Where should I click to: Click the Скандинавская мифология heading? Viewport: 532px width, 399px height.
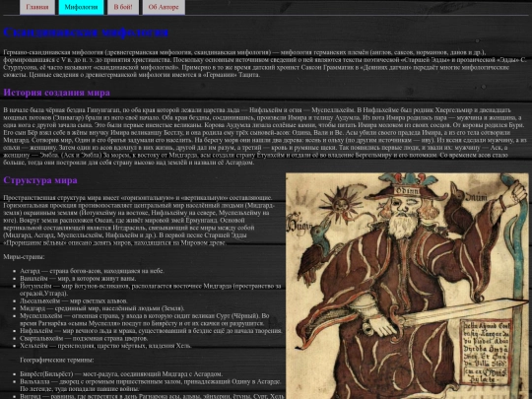point(86,33)
